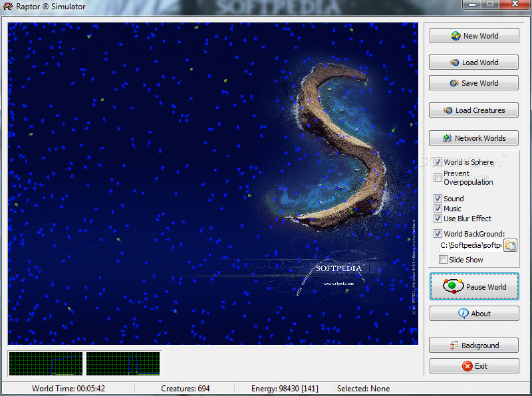Viewport: 532px width, 396px height.
Task: Disable the Sound checkbox
Action: (438, 199)
